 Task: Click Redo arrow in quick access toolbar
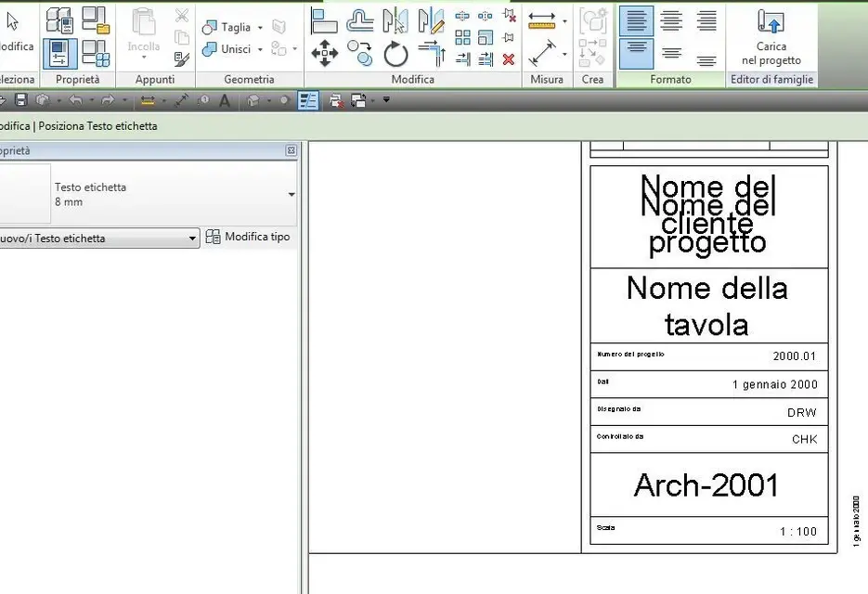point(108,100)
